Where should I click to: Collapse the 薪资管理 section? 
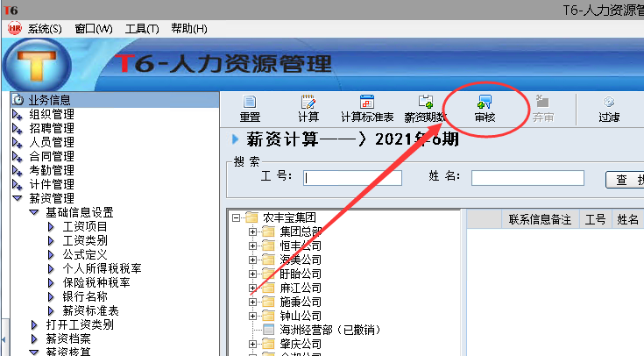pyautogui.click(x=18, y=198)
